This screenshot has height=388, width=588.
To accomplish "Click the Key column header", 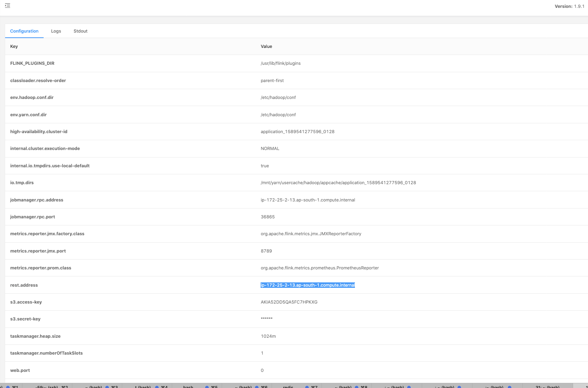I will point(14,46).
